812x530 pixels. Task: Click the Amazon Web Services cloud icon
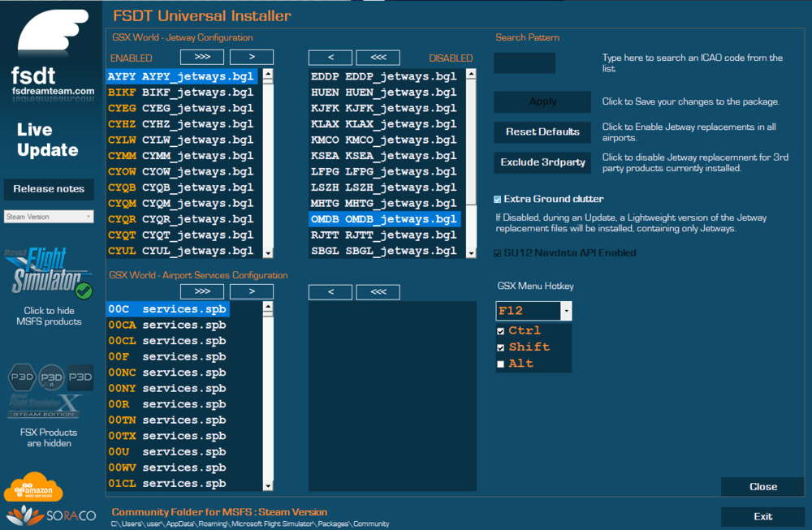coord(32,487)
